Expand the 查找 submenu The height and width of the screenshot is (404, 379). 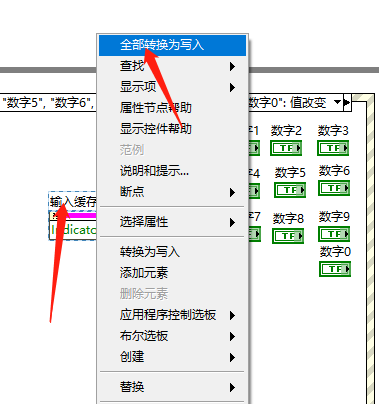173,66
